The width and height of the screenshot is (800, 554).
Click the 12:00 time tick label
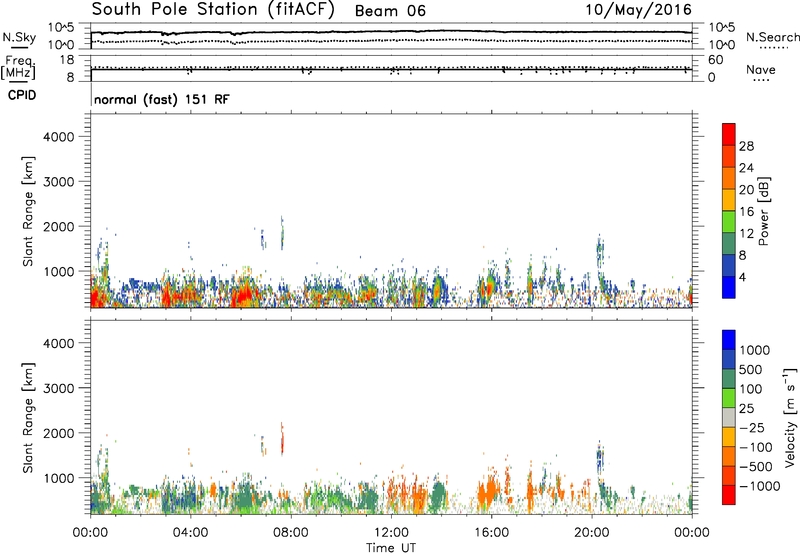tap(391, 533)
